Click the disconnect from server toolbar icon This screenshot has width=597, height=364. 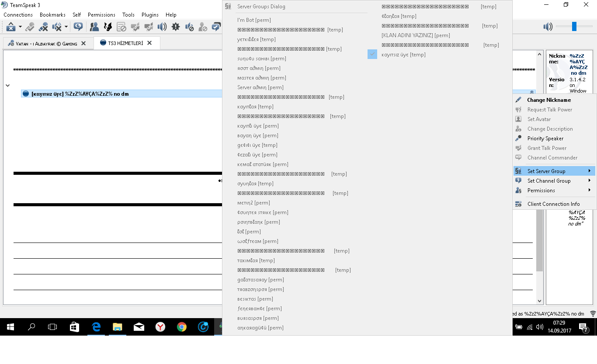click(x=11, y=27)
